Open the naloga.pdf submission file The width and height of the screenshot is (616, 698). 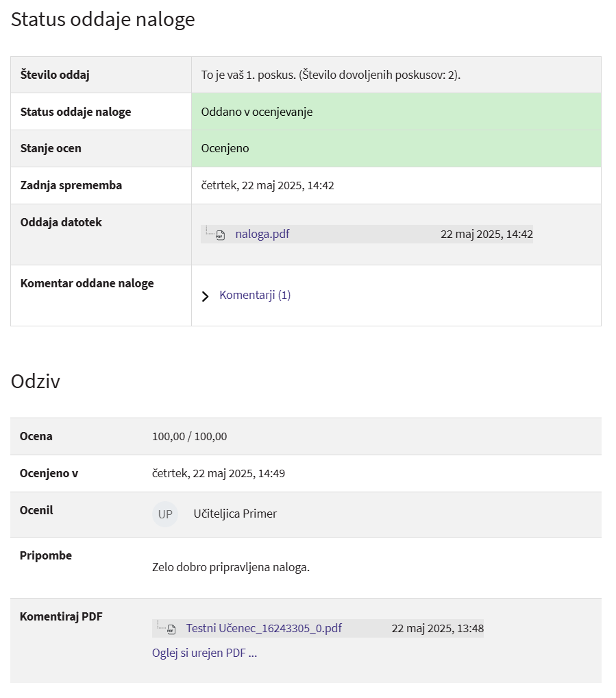point(262,234)
